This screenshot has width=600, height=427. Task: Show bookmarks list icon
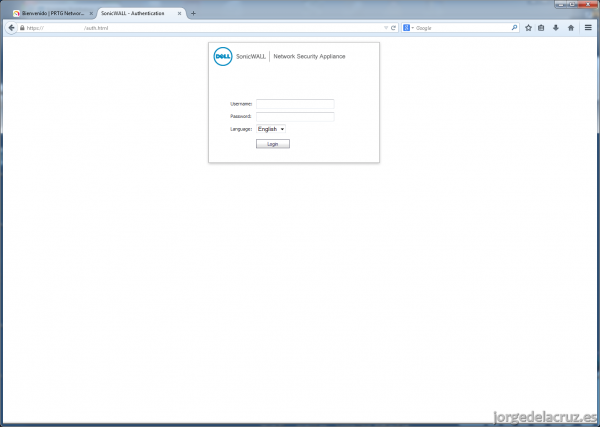(x=541, y=28)
